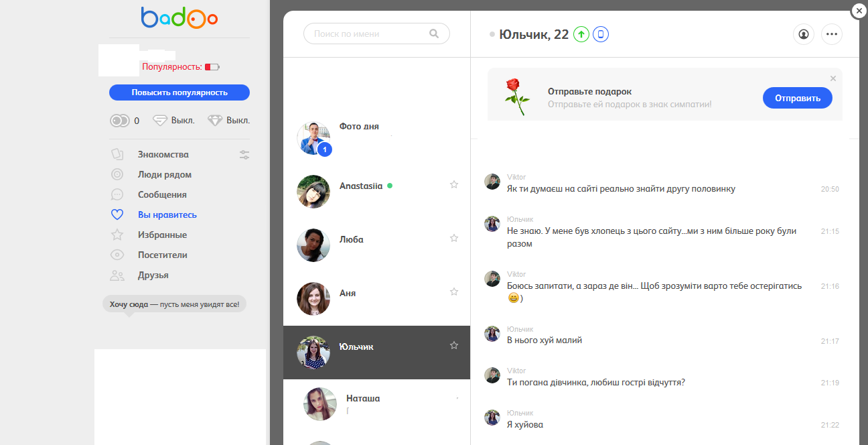868x445 pixels.
Task: Click Юльчик's avatar on the 21:15 message
Action: [x=492, y=224]
